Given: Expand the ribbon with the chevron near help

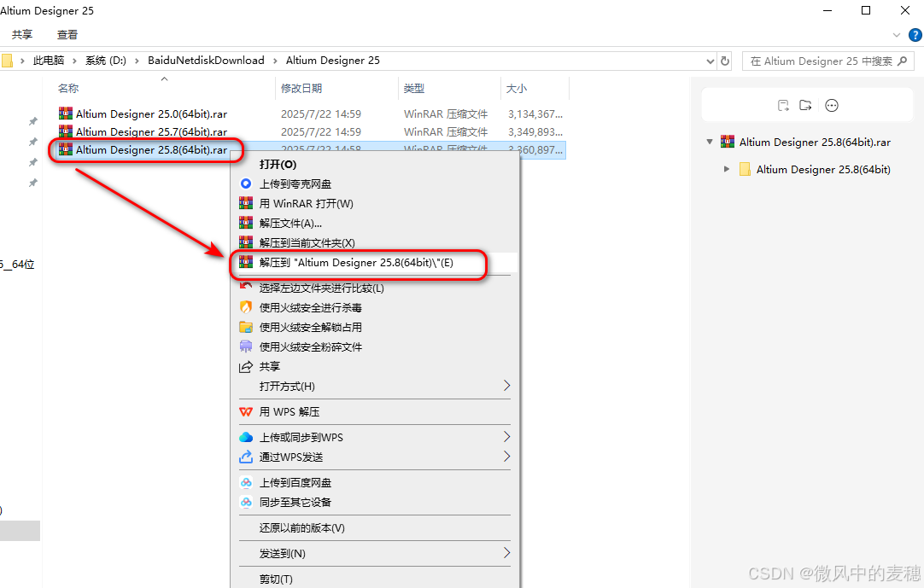Looking at the screenshot, I should (897, 35).
